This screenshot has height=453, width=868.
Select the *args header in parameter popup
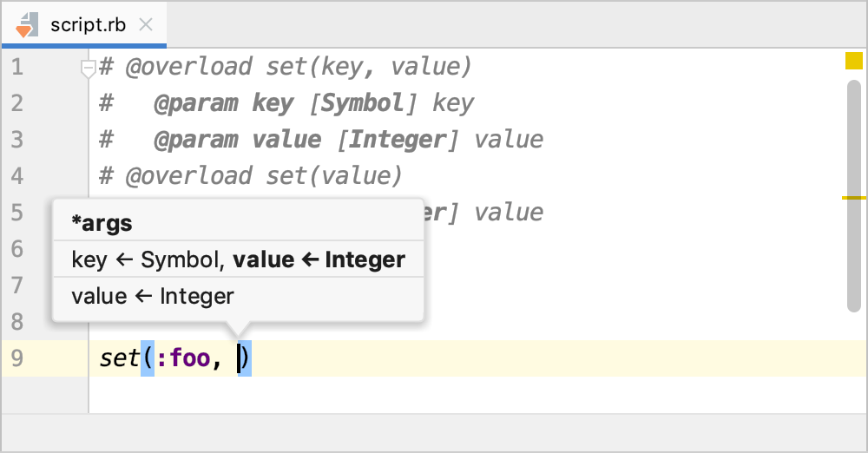[102, 223]
